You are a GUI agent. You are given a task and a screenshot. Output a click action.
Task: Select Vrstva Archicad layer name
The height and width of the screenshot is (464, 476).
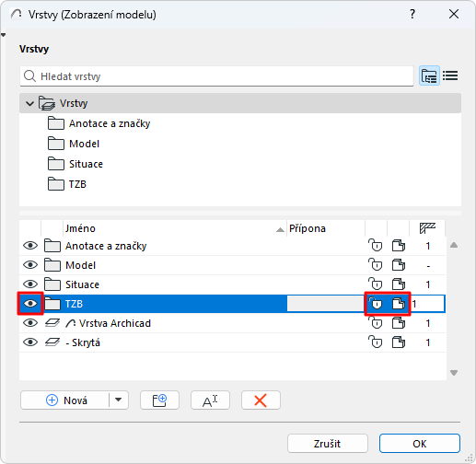[x=115, y=323]
